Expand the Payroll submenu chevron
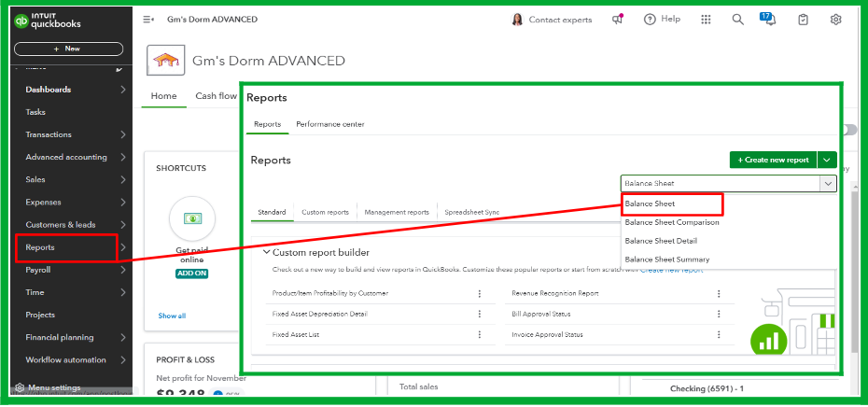 (x=123, y=270)
